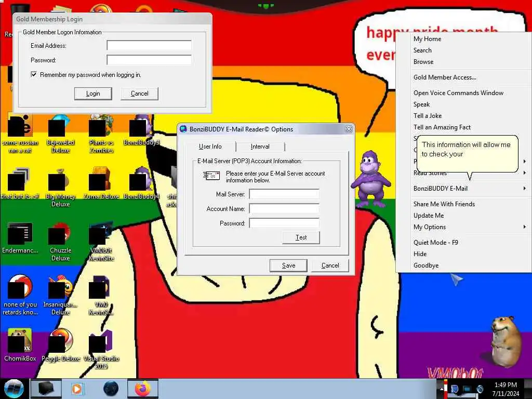Screen dimensions: 532x399
Task: Select the User Info tab
Action: click(210, 146)
